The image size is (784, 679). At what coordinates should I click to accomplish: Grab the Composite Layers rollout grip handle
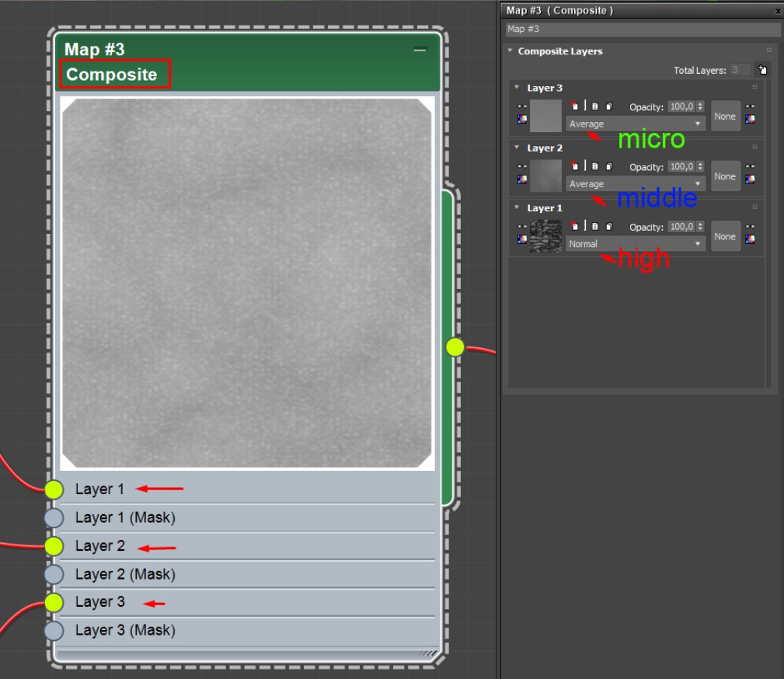769,50
